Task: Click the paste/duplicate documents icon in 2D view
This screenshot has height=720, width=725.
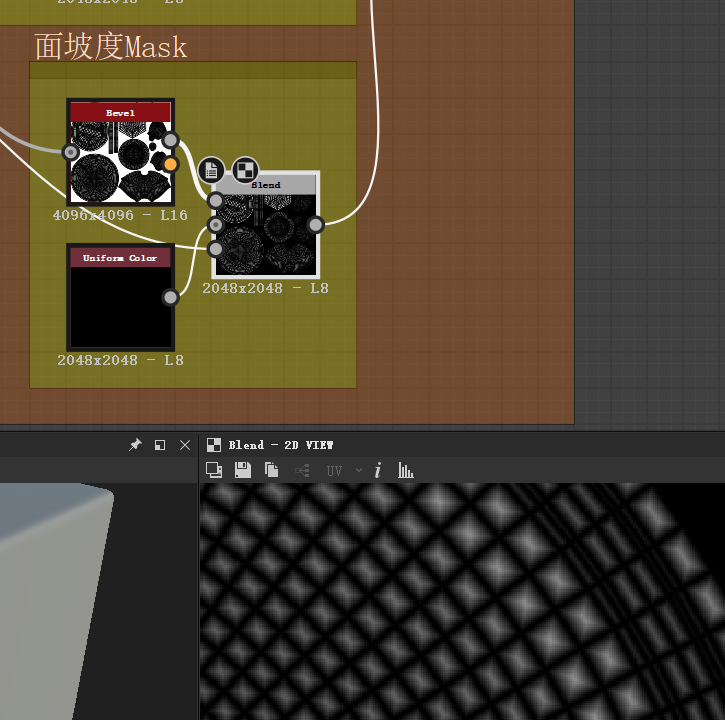Action: [x=271, y=470]
